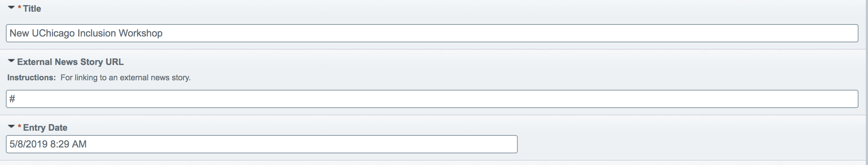Place cursor on the "#" in URL field
Viewport: 868px width, 165px height.
[12, 99]
